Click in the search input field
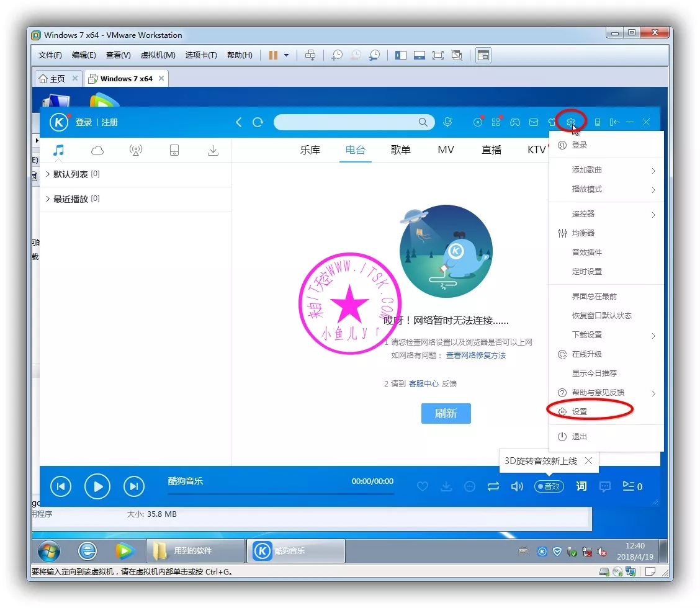 click(x=345, y=122)
